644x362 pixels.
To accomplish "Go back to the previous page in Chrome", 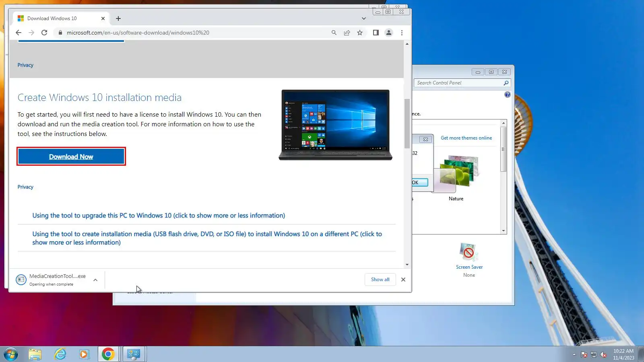I will (19, 33).
